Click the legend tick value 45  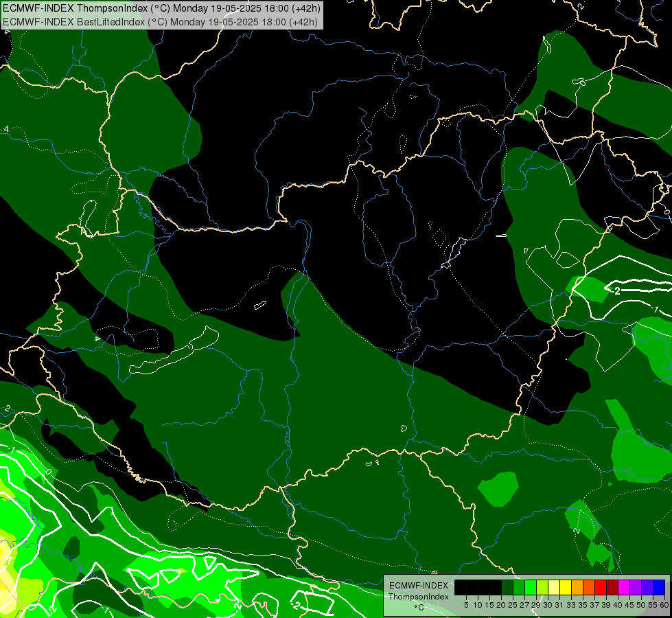[629, 605]
